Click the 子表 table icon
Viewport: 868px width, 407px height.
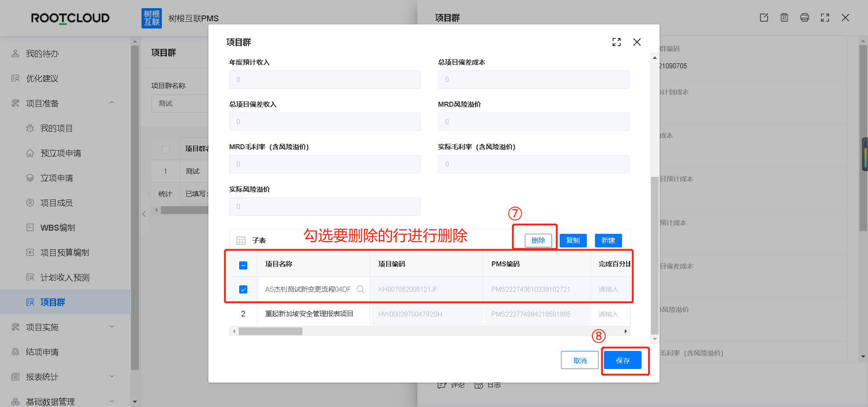[241, 241]
